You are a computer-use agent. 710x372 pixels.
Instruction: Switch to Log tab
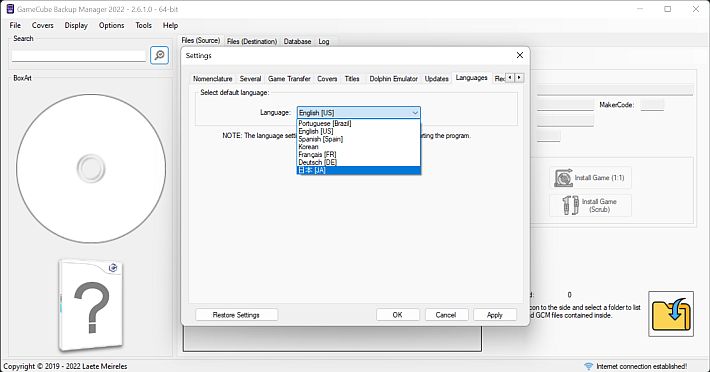(324, 41)
